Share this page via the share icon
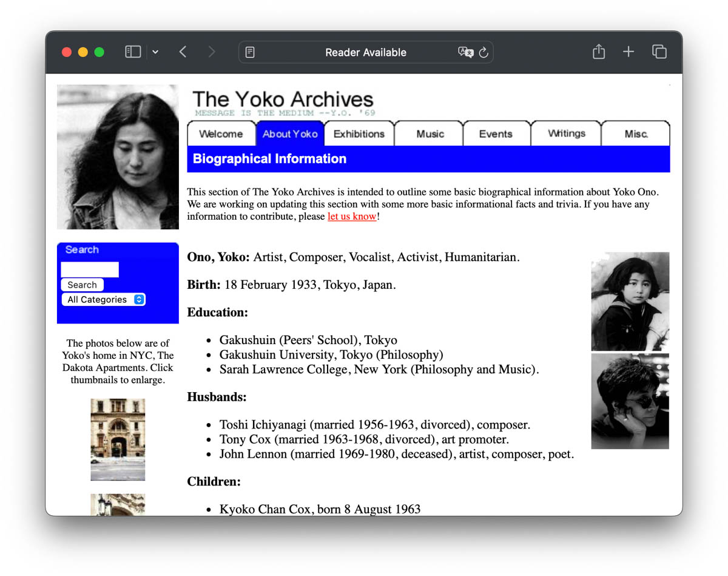Image resolution: width=728 pixels, height=576 pixels. point(598,52)
